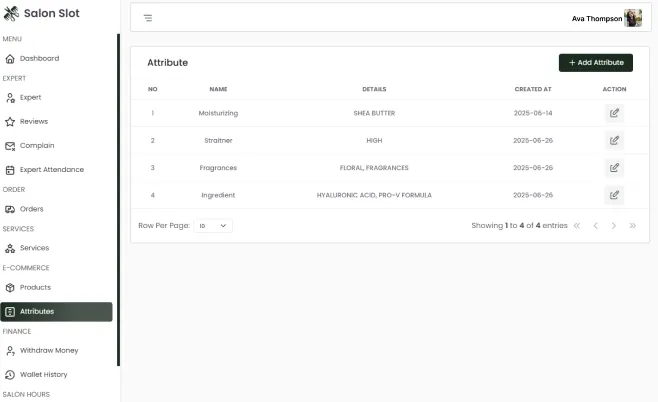This screenshot has height=402, width=658.
Task: Open Ava Thompson profile avatar
Action: [633, 18]
